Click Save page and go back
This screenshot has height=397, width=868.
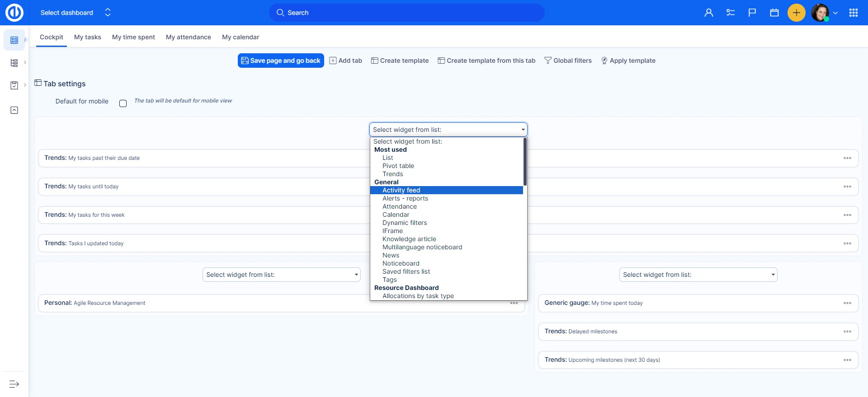point(281,61)
